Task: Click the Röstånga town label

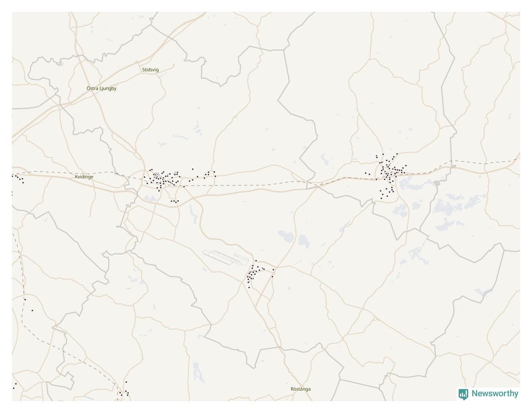Action: (301, 389)
